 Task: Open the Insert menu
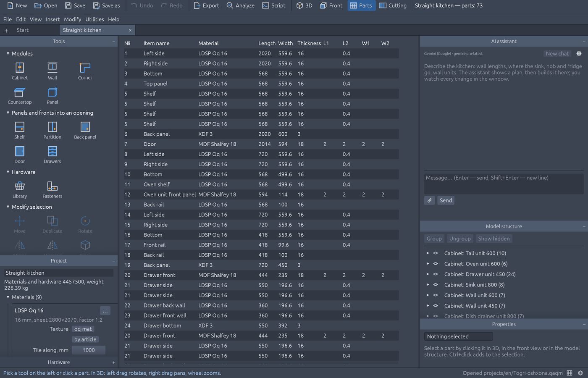53,19
